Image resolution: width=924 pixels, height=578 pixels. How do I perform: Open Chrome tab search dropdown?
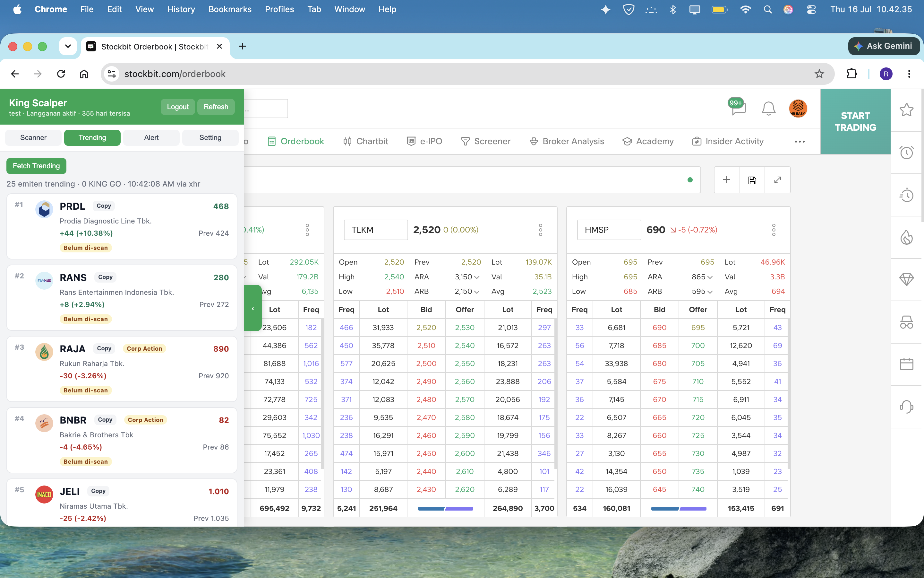tap(68, 46)
